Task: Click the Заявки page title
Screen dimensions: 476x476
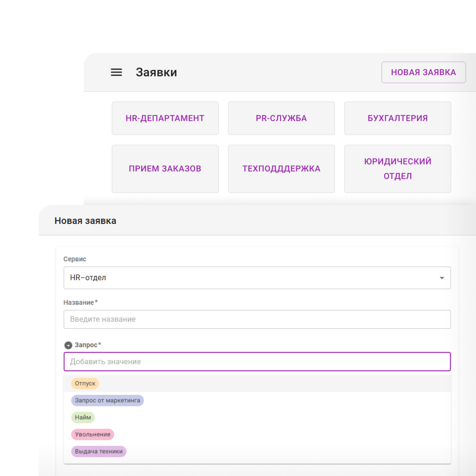Action: [x=156, y=72]
